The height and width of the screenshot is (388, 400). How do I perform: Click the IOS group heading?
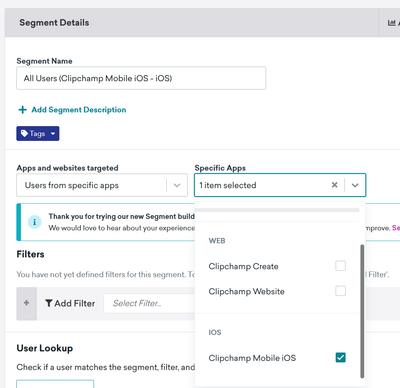215,332
